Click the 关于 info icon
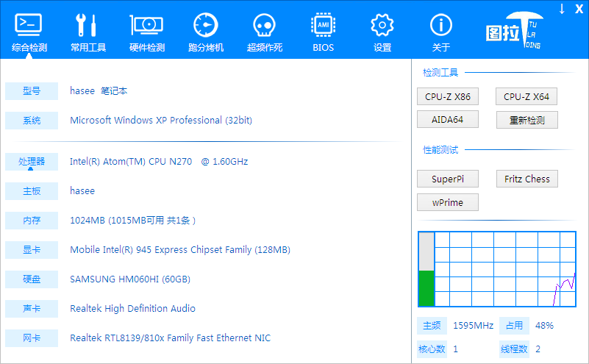The image size is (589, 364). (x=440, y=25)
